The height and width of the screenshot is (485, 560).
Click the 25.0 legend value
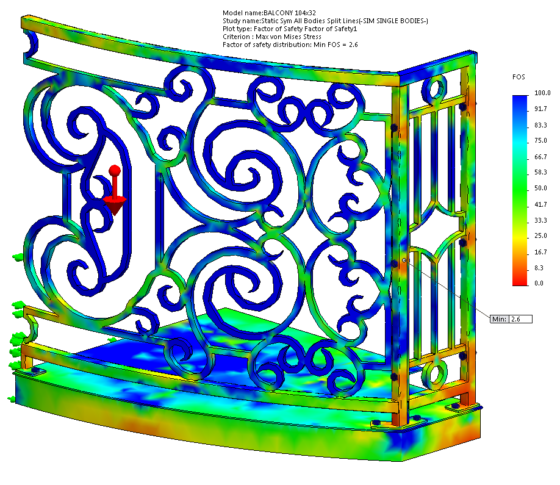(540, 236)
